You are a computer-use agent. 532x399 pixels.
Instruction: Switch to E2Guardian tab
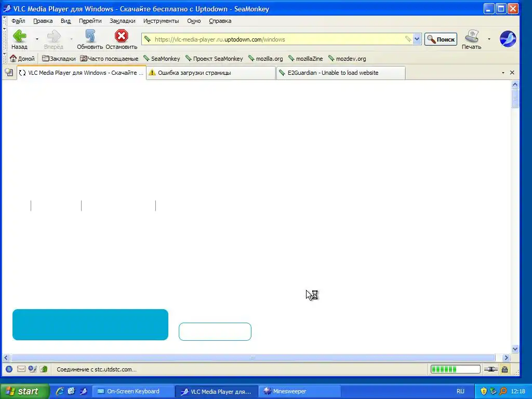click(341, 73)
